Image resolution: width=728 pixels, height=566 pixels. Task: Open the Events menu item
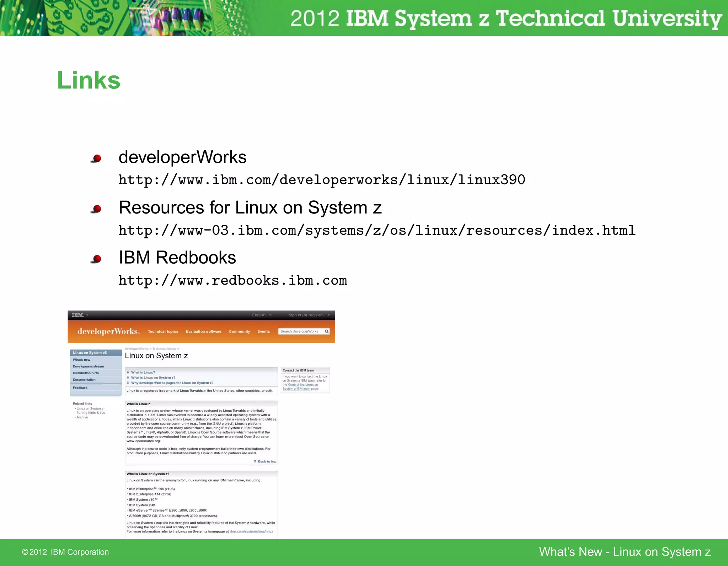tap(263, 332)
